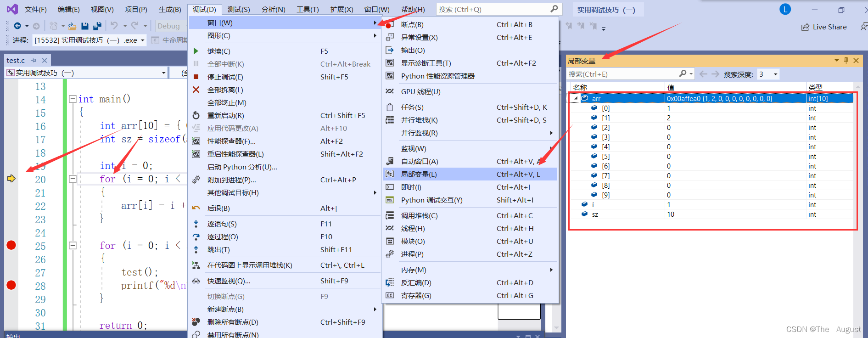
Task: Open Call Stack from the submenu
Action: 470,215
